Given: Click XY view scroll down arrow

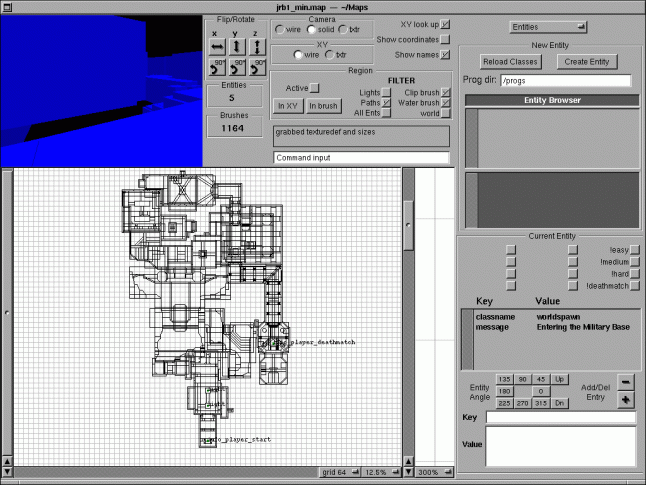Looking at the screenshot, I should [x=7, y=472].
